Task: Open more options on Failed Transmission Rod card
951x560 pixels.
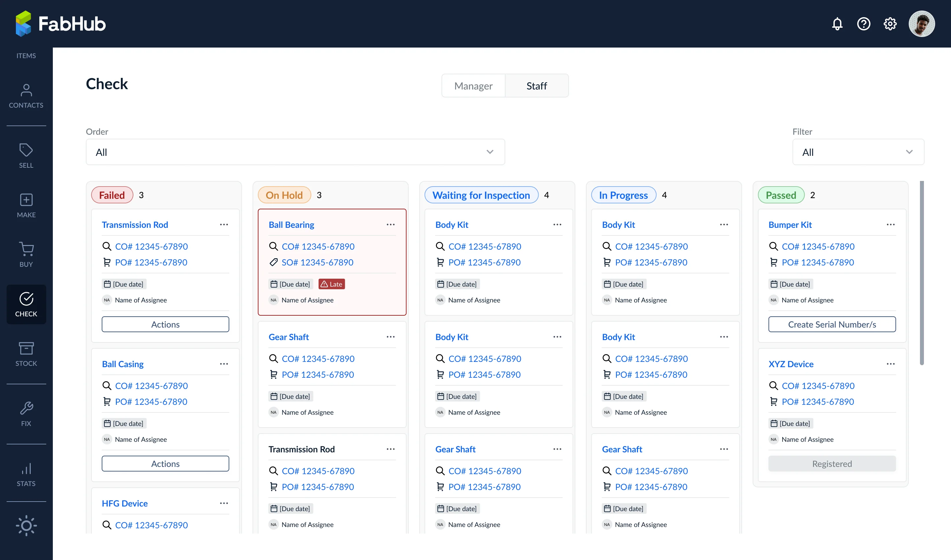Action: point(224,225)
